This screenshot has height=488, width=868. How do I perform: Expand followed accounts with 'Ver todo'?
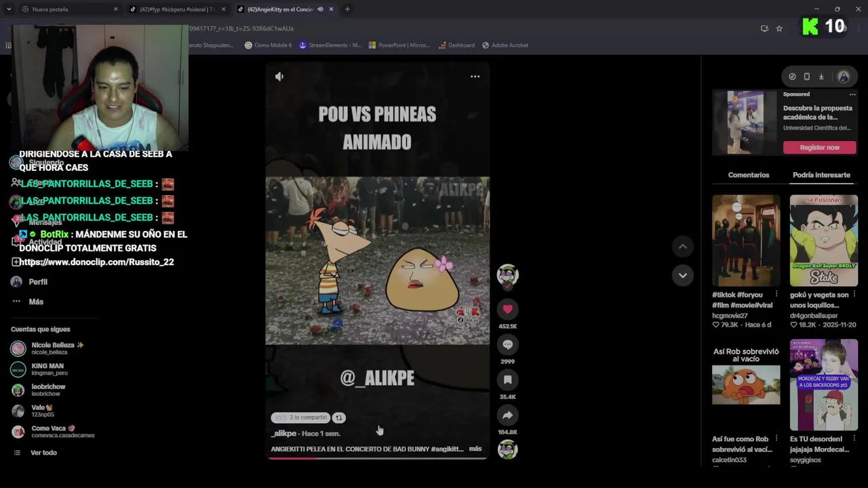click(x=43, y=453)
